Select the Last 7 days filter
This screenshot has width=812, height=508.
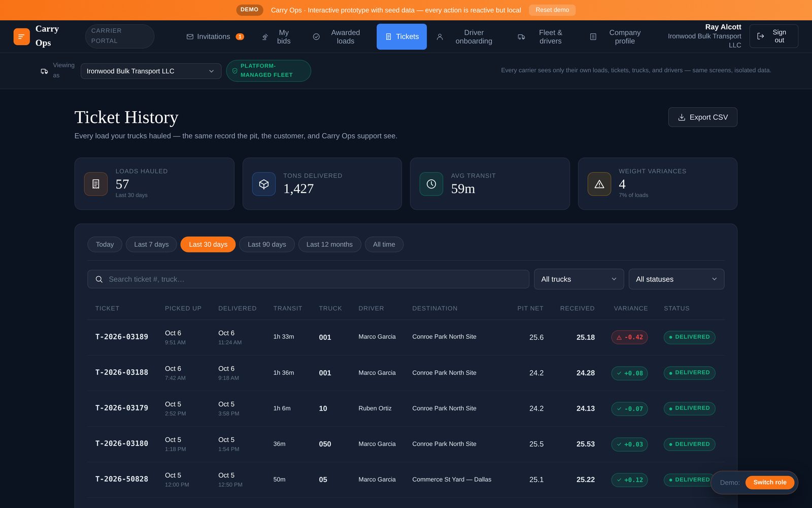151,244
